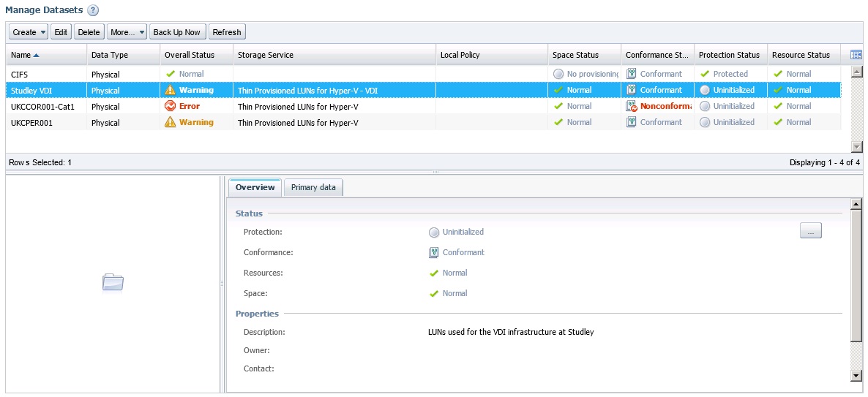Click the Error status icon for UKCCOR001-Cat1

pos(171,106)
